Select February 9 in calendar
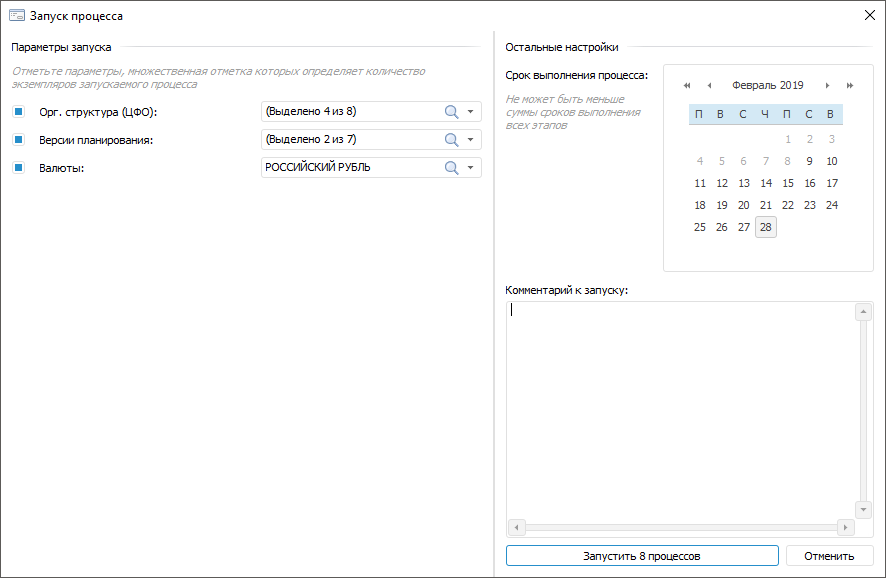 click(x=810, y=162)
